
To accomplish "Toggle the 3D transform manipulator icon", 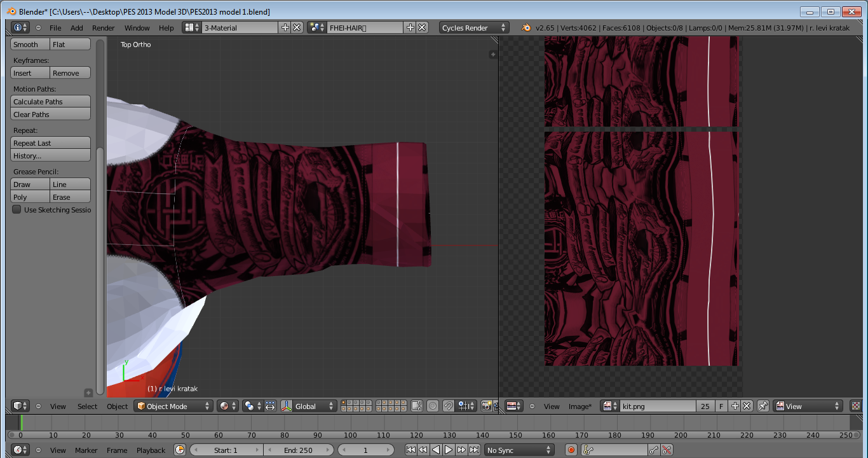I will tap(287, 406).
